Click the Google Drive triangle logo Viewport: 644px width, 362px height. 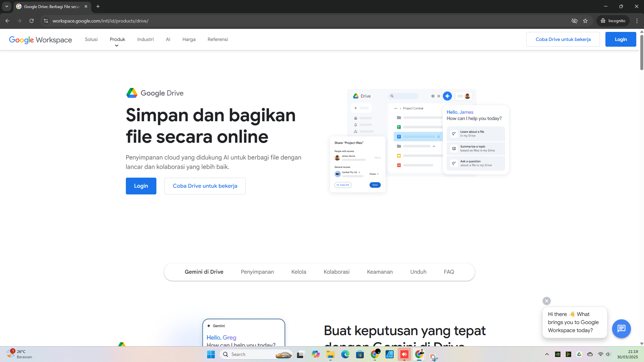132,93
